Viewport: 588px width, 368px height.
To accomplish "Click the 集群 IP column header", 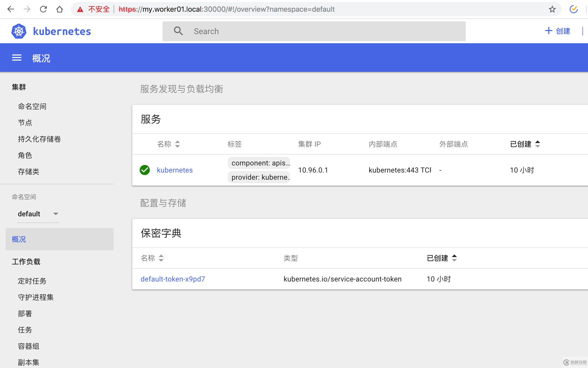I will point(309,144).
